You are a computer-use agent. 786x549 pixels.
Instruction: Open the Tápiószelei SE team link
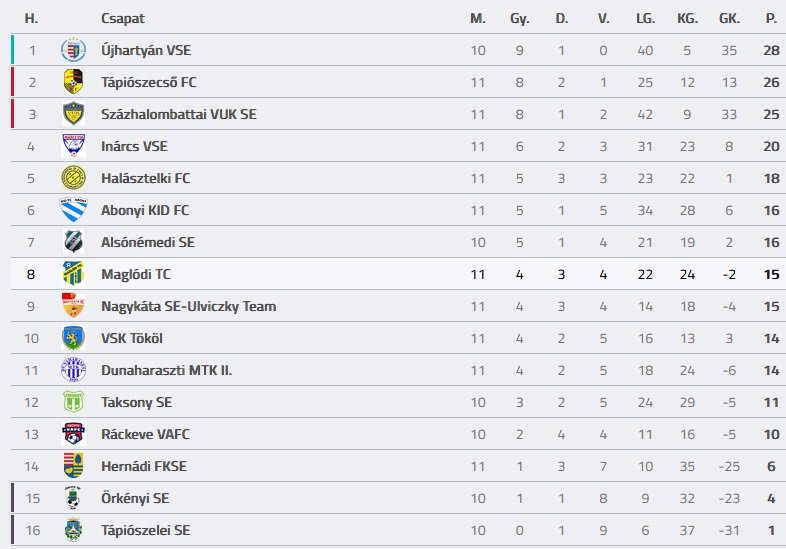pyautogui.click(x=145, y=530)
